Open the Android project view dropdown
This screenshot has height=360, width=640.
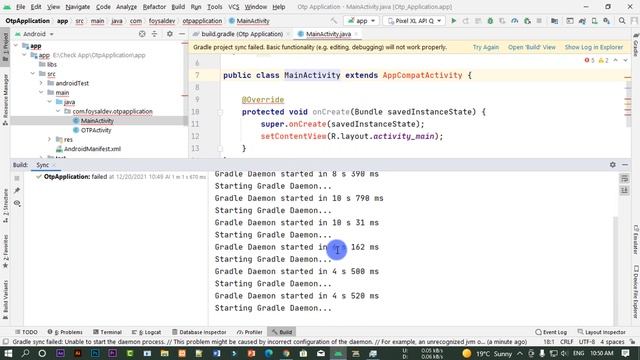tap(34, 34)
